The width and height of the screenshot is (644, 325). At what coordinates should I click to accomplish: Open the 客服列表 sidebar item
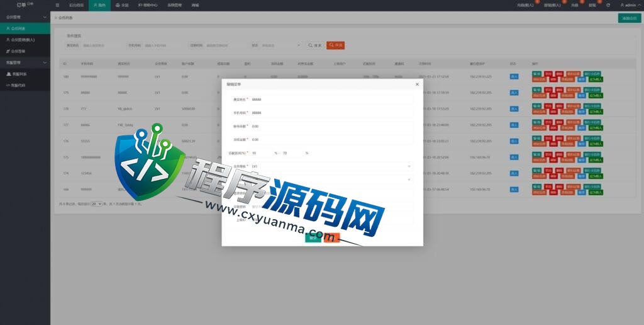point(25,74)
